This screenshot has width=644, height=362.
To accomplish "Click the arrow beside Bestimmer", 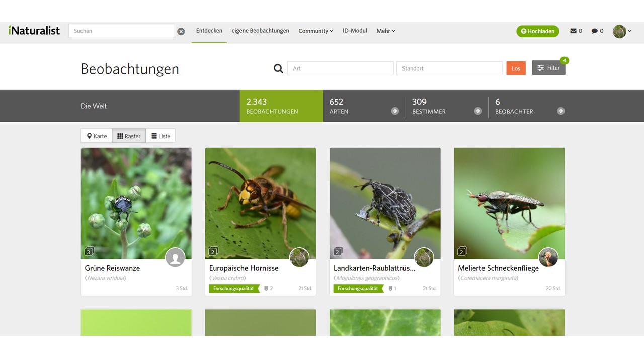I will point(478,111).
